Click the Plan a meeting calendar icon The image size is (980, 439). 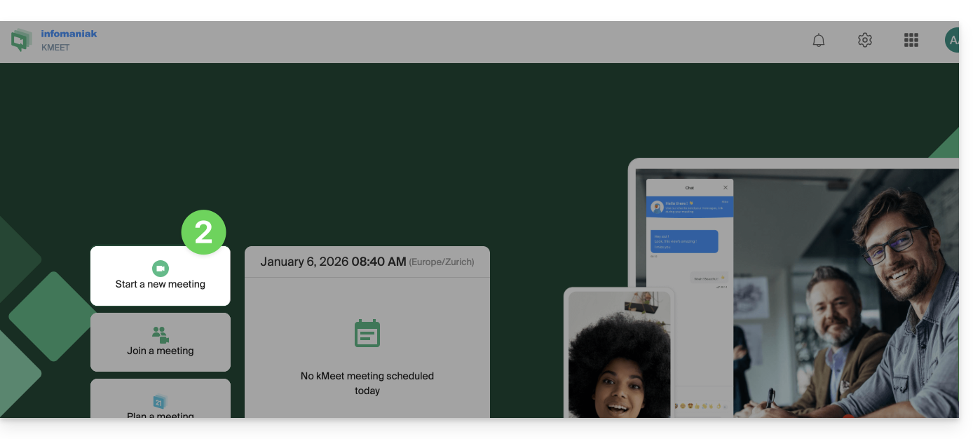[159, 402]
